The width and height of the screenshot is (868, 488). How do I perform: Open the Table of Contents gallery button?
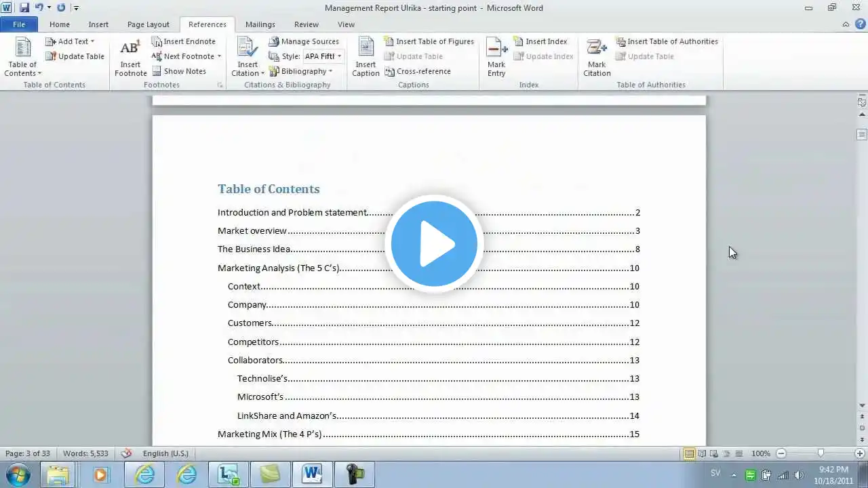pos(23,58)
